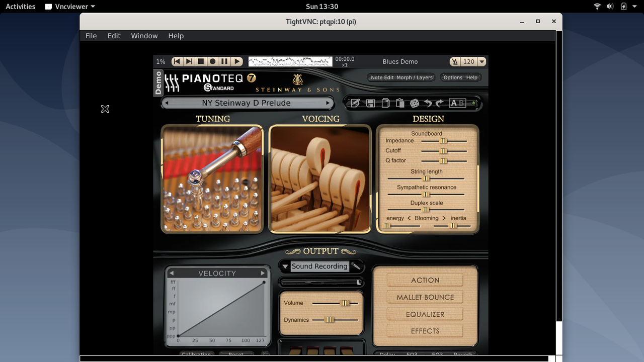The width and height of the screenshot is (644, 362).
Task: Open the Window menu in TightVNC
Action: [x=144, y=36]
